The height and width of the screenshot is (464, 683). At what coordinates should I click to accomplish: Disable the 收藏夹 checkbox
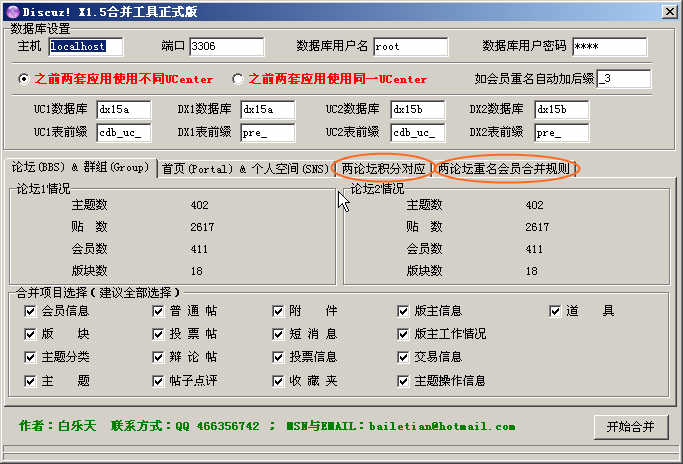(x=278, y=381)
